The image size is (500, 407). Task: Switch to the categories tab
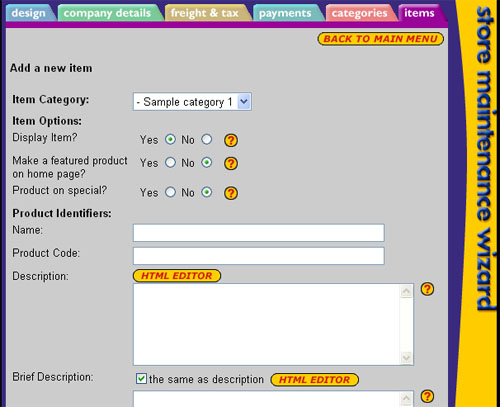coord(359,13)
